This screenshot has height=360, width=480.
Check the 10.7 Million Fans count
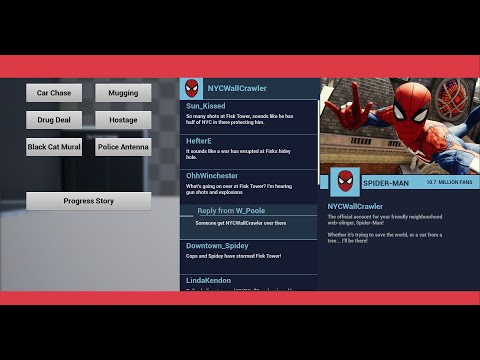click(x=449, y=182)
